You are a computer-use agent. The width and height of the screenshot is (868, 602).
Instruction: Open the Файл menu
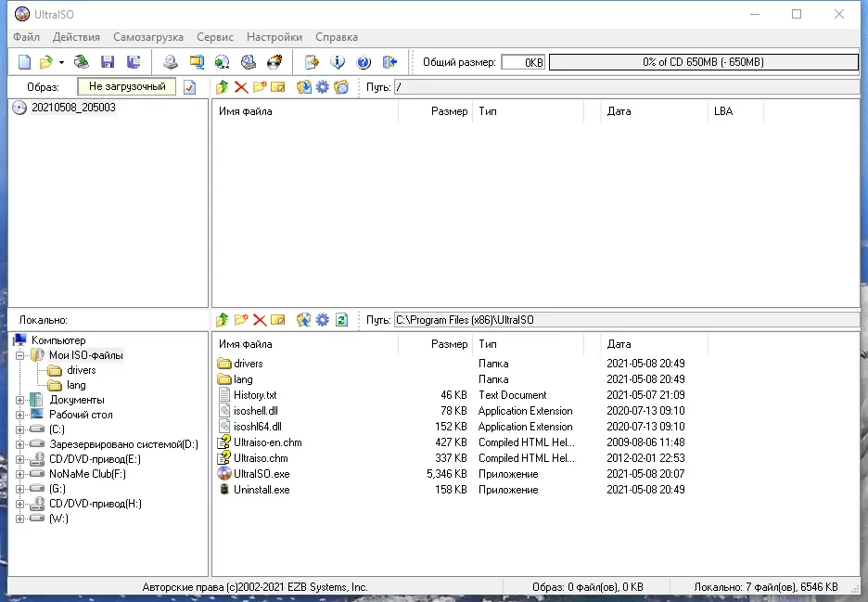click(x=27, y=37)
